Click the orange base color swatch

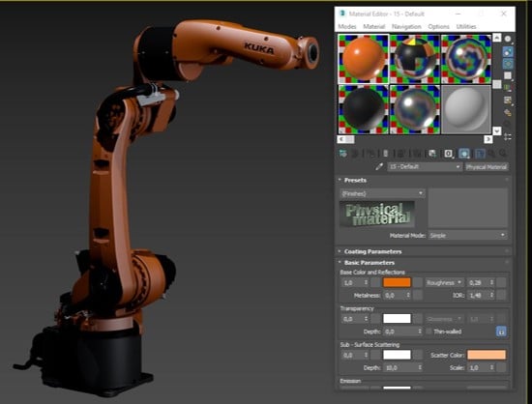(x=397, y=282)
